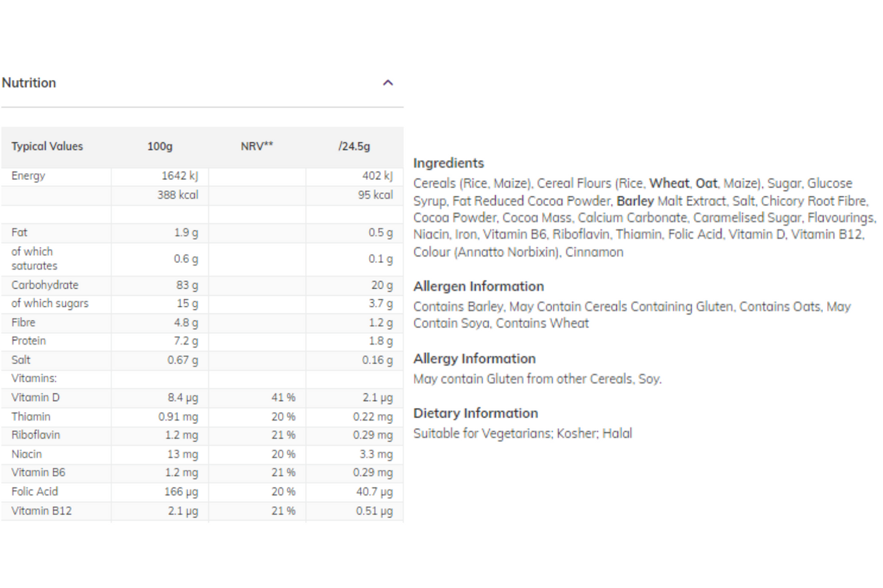
Task: Click the Typical Values column header
Action: (x=47, y=146)
